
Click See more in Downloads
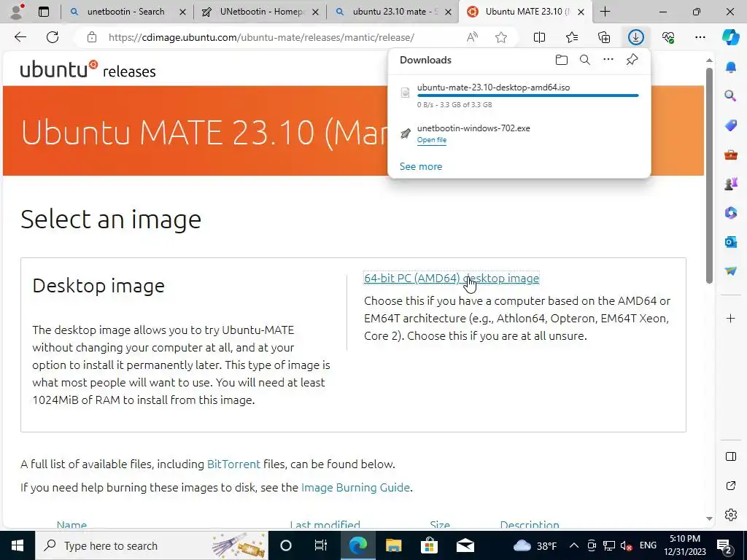(x=421, y=166)
